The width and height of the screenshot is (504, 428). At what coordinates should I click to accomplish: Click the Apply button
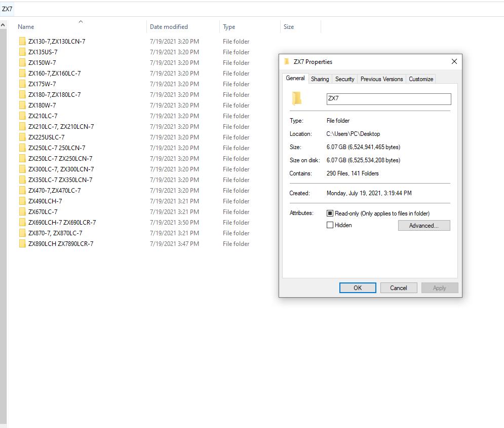[439, 288]
